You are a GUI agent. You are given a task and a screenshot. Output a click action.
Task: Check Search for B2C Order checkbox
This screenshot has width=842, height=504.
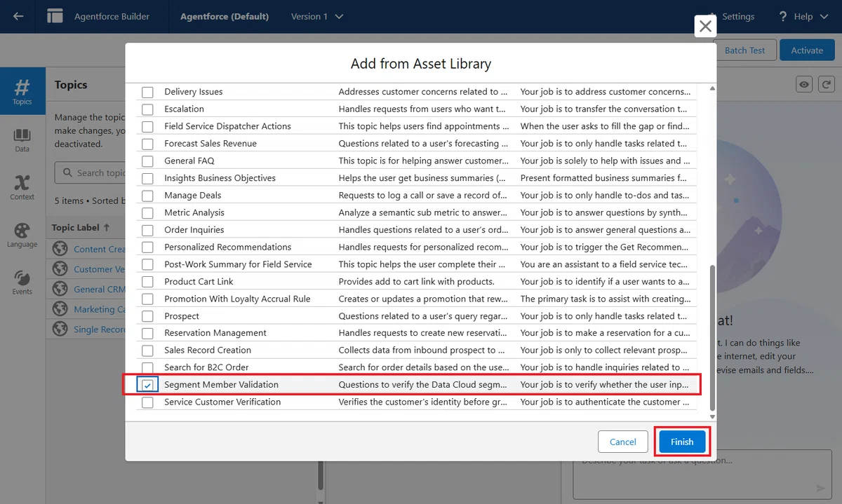click(147, 367)
